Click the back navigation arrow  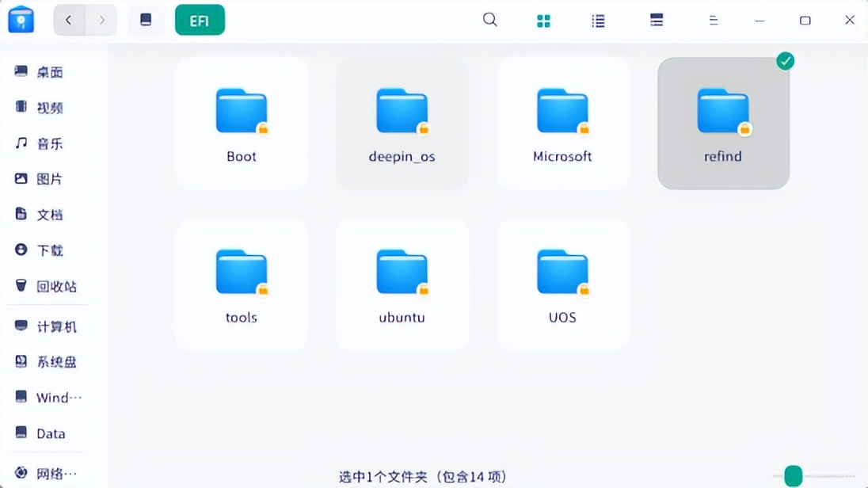click(69, 19)
